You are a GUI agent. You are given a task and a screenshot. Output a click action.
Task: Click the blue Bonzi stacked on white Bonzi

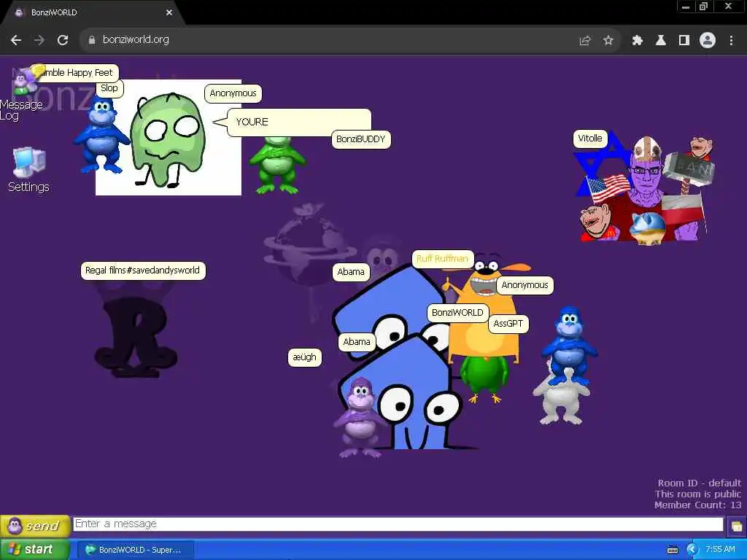click(x=569, y=346)
